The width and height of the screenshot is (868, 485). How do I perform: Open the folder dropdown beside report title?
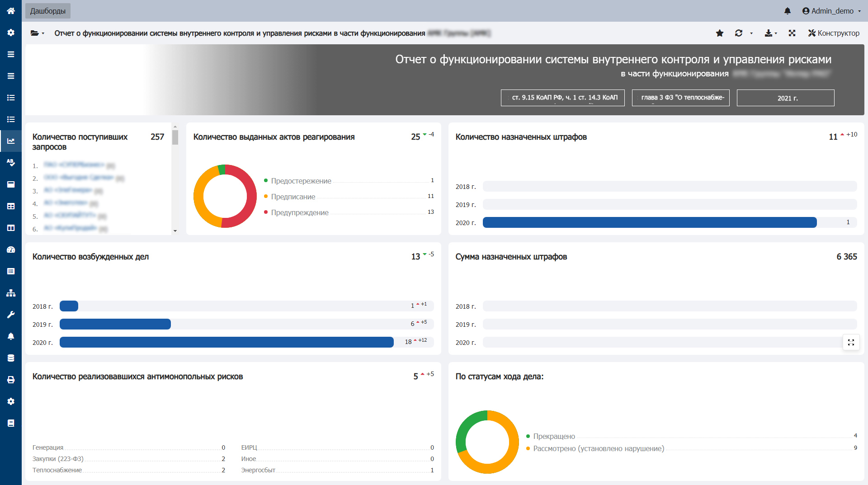pyautogui.click(x=37, y=33)
